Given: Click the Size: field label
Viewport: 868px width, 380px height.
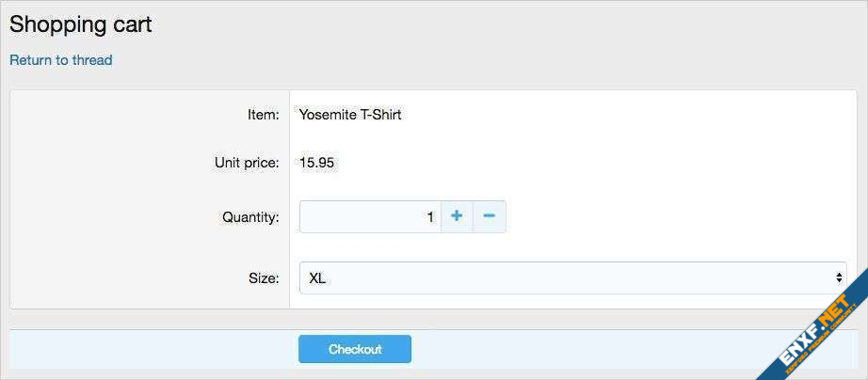Looking at the screenshot, I should pos(264,278).
